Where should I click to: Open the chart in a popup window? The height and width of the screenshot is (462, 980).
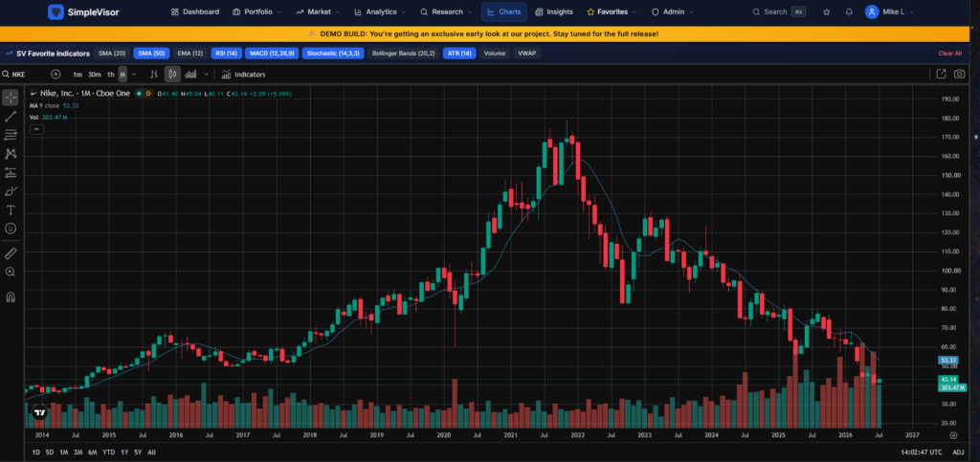click(942, 75)
